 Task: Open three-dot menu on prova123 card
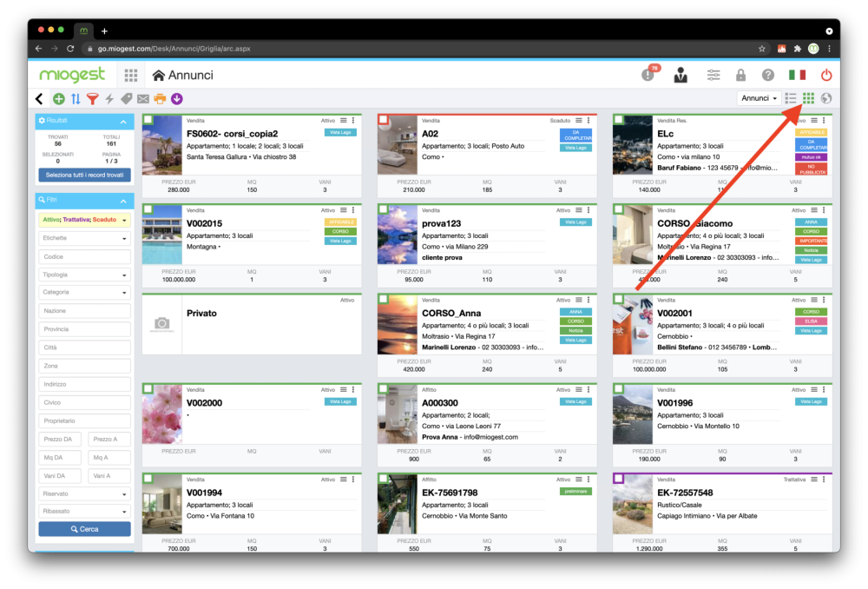coord(589,210)
